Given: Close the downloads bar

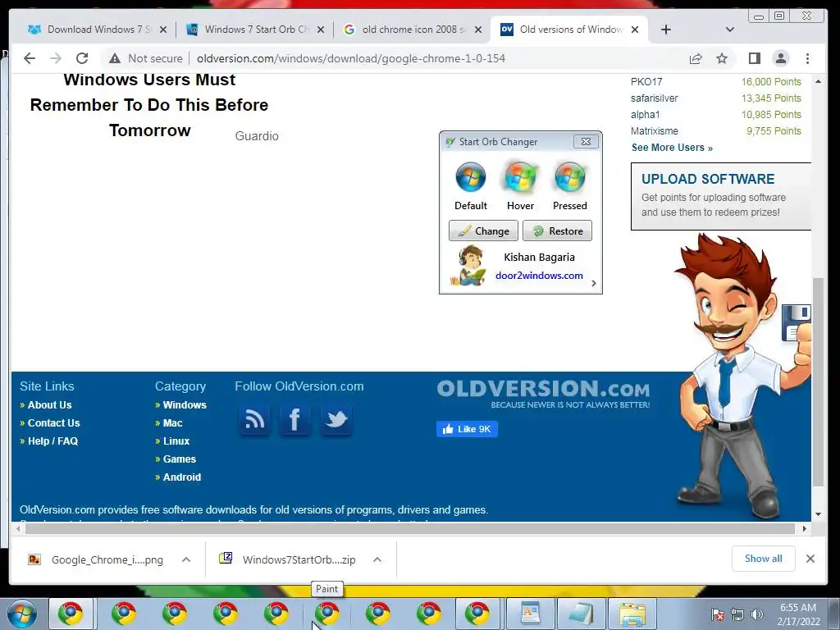Looking at the screenshot, I should pyautogui.click(x=810, y=559).
